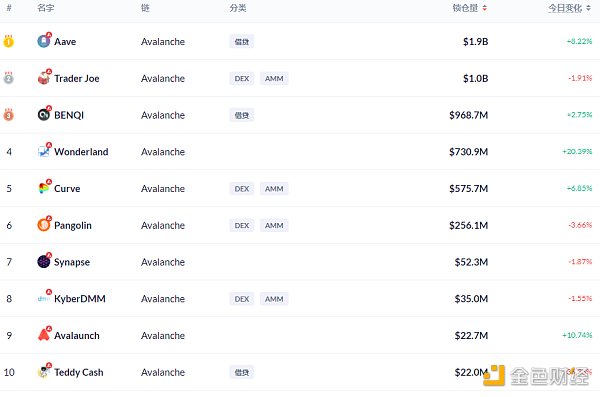Click the Avalaunch red logo icon

[44, 335]
